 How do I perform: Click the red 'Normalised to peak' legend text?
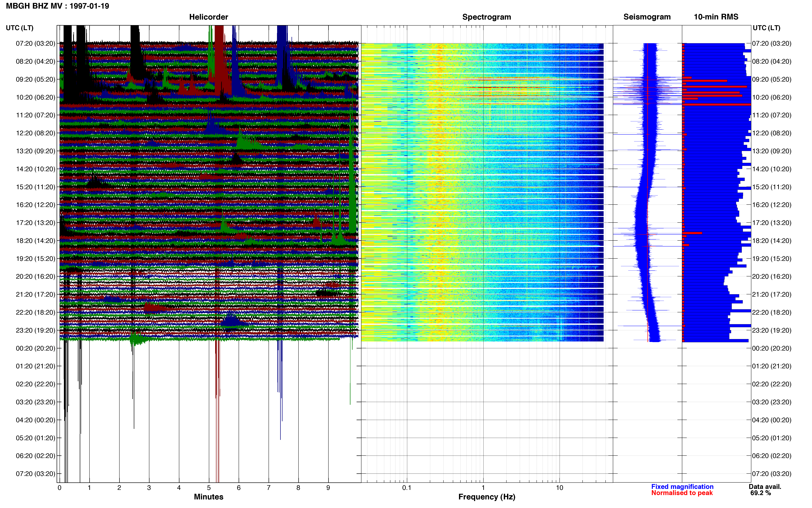682,493
